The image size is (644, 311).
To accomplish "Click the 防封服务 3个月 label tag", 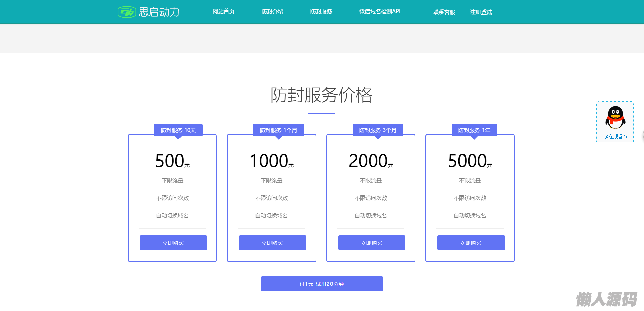I will point(378,130).
